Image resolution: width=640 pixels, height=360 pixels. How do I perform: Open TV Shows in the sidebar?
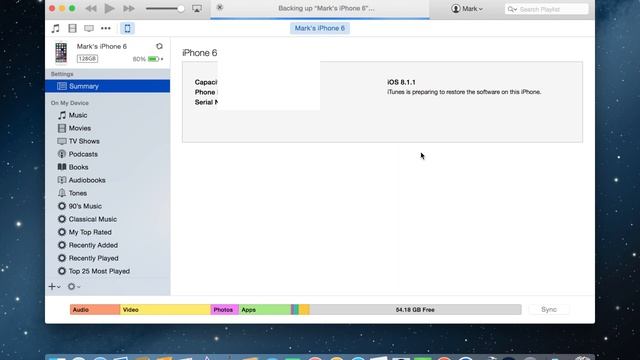click(x=84, y=141)
